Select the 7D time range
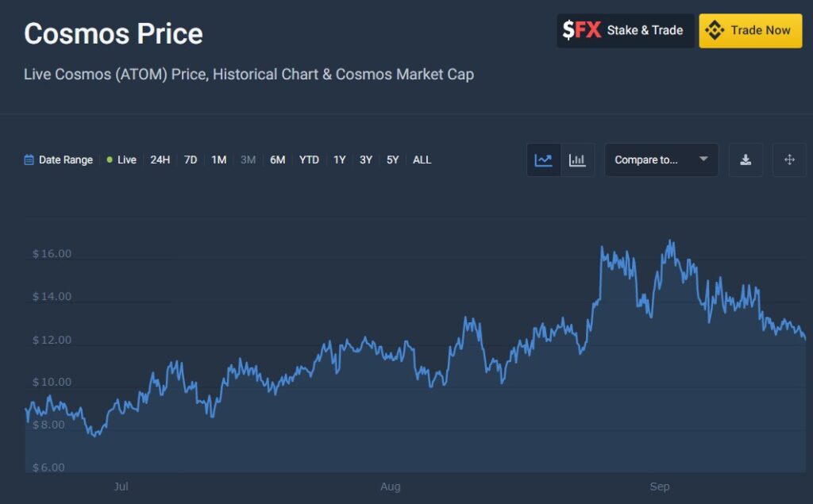 point(191,160)
